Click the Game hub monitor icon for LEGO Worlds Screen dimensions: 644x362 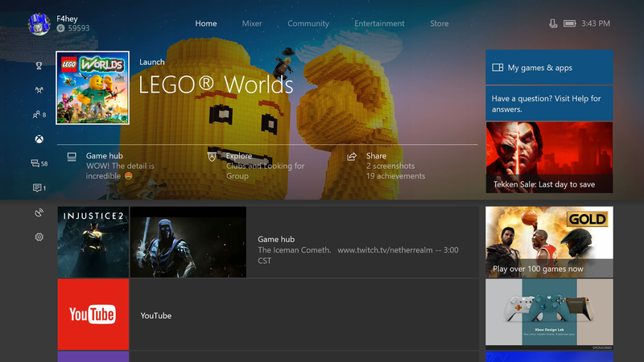coord(72,157)
